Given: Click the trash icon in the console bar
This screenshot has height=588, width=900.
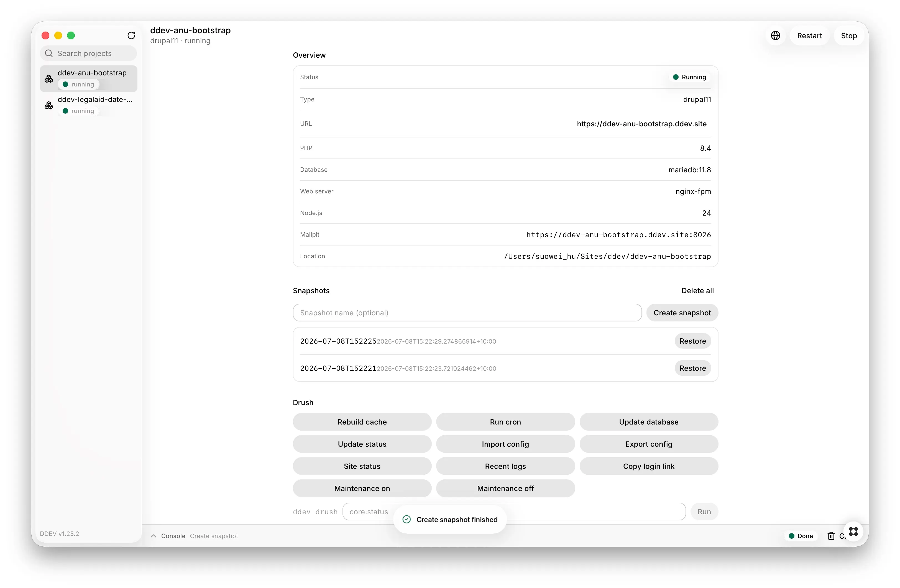Looking at the screenshot, I should click(831, 535).
